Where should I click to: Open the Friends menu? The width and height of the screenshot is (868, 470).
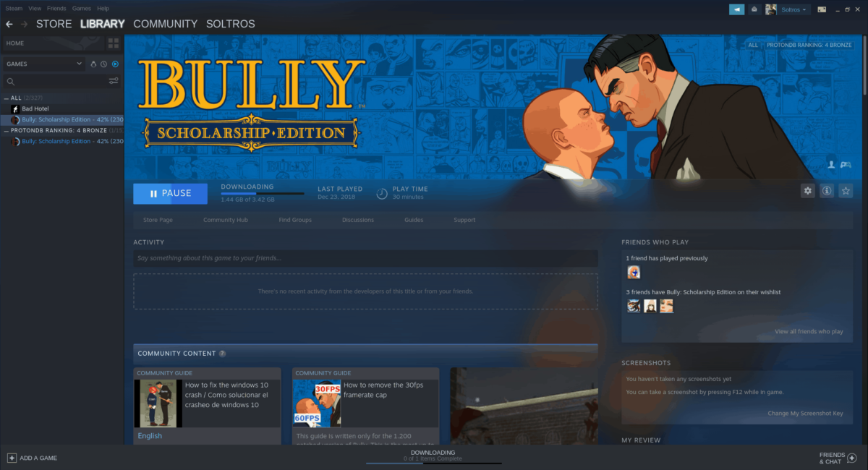coord(56,8)
